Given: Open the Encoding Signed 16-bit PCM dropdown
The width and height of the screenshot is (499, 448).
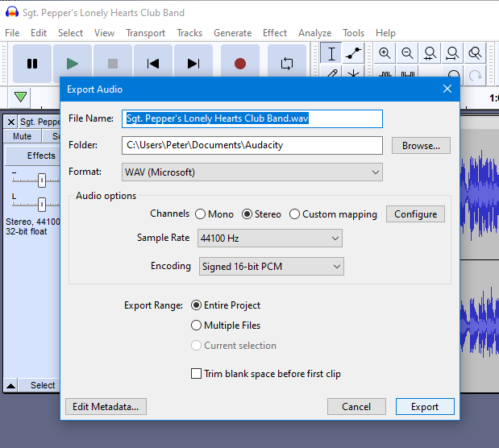Looking at the screenshot, I should (272, 267).
